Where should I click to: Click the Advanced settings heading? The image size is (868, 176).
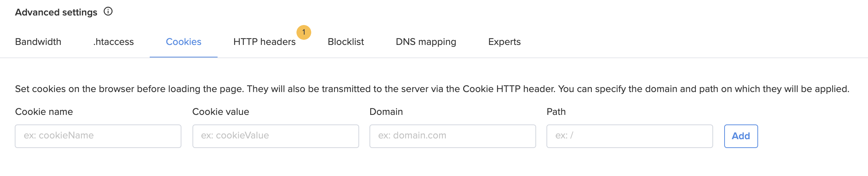tap(56, 12)
